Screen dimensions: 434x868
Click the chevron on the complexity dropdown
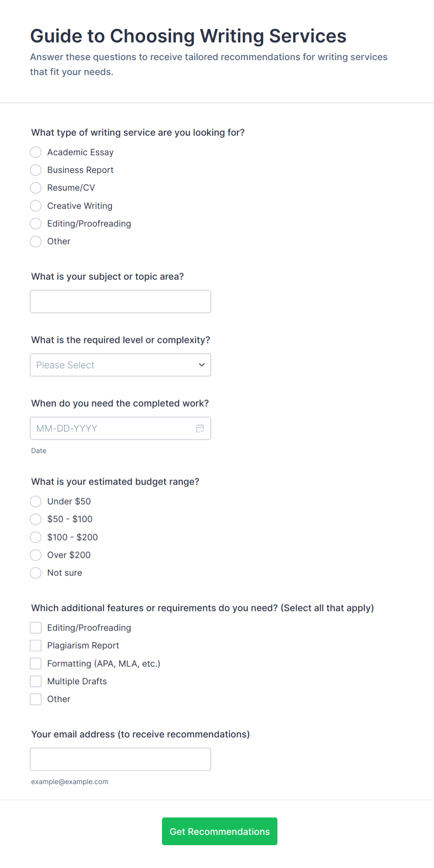click(x=202, y=365)
